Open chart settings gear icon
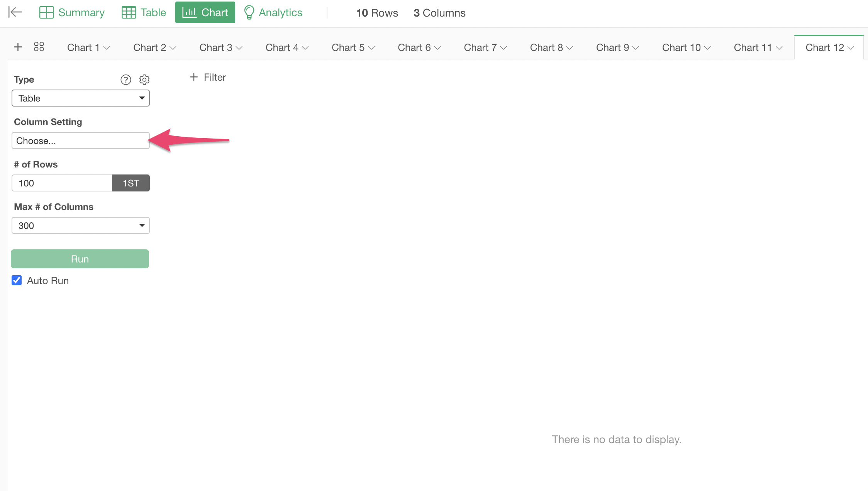The height and width of the screenshot is (491, 868). pos(144,80)
